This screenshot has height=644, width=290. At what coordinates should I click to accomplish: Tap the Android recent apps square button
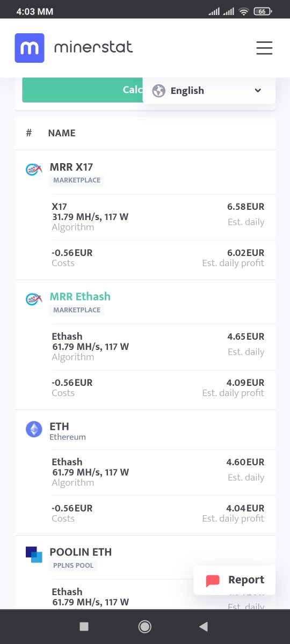(84, 626)
